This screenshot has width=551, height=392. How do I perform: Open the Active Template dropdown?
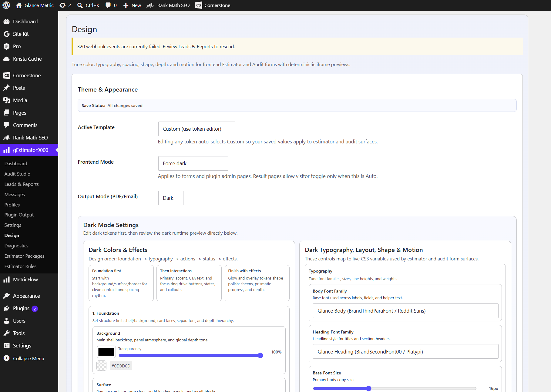point(197,129)
